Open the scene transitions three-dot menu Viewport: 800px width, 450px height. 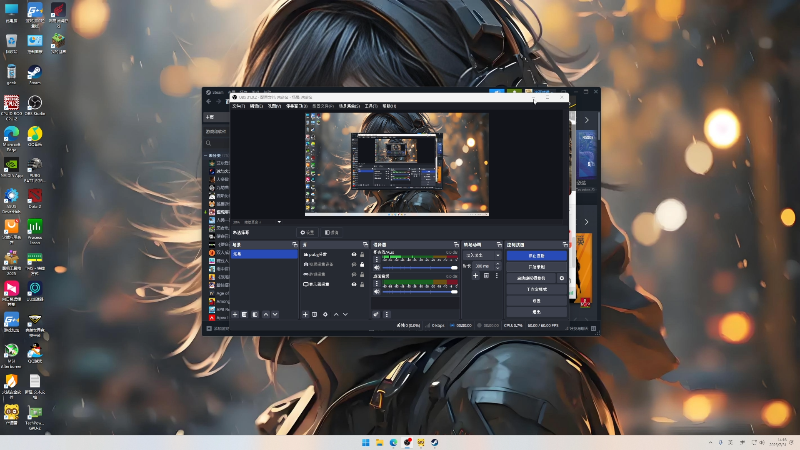point(496,276)
